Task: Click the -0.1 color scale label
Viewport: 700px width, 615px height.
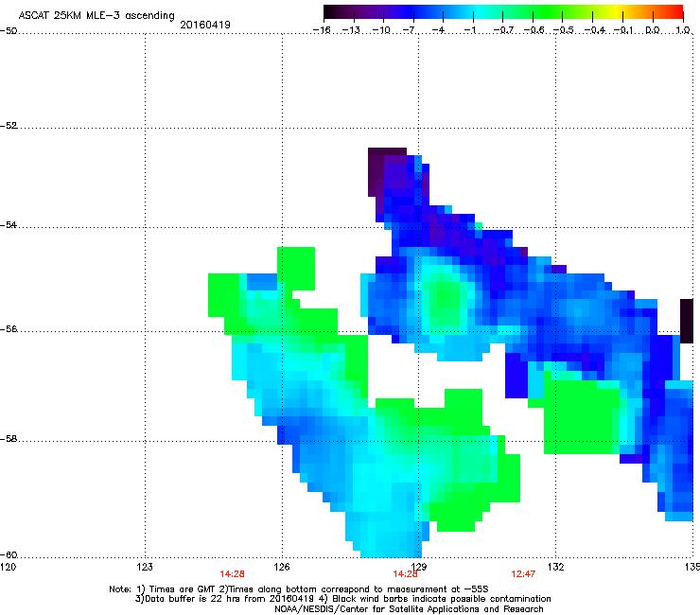Action: click(x=623, y=30)
